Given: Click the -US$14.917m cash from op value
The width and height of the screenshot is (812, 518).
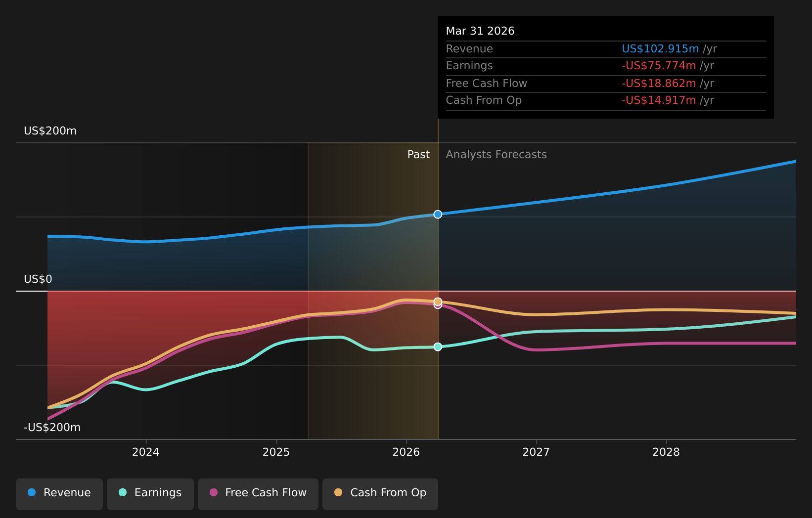Looking at the screenshot, I should 659,100.
